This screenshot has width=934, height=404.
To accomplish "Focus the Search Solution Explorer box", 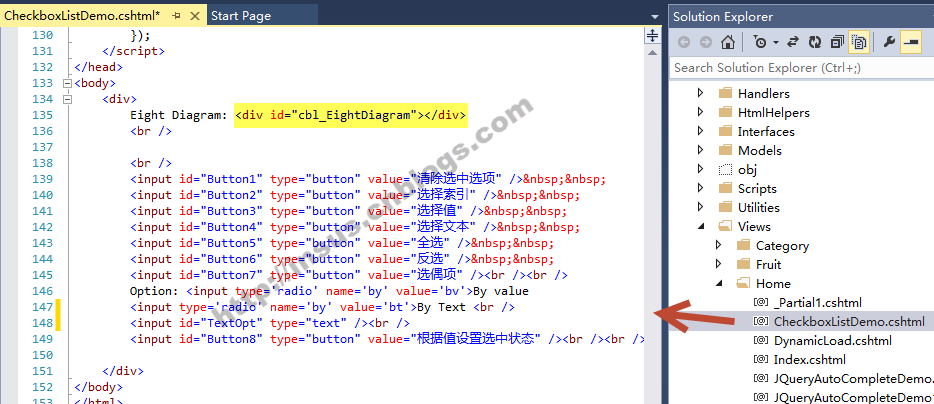I will pyautogui.click(x=801, y=68).
